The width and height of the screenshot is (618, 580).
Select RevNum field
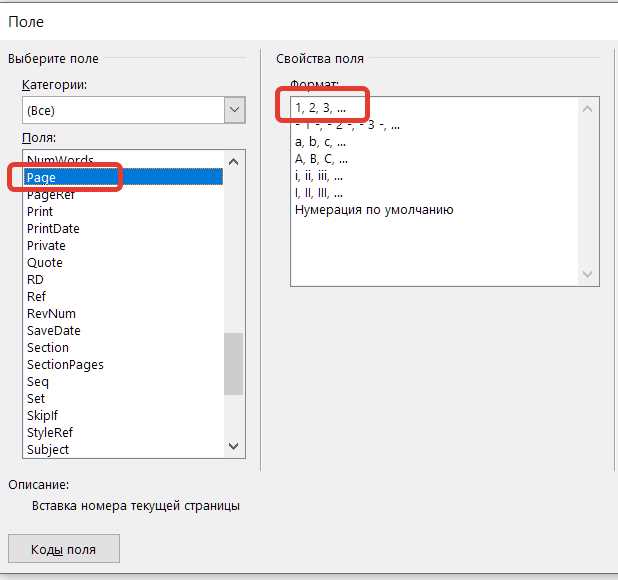click(123, 314)
